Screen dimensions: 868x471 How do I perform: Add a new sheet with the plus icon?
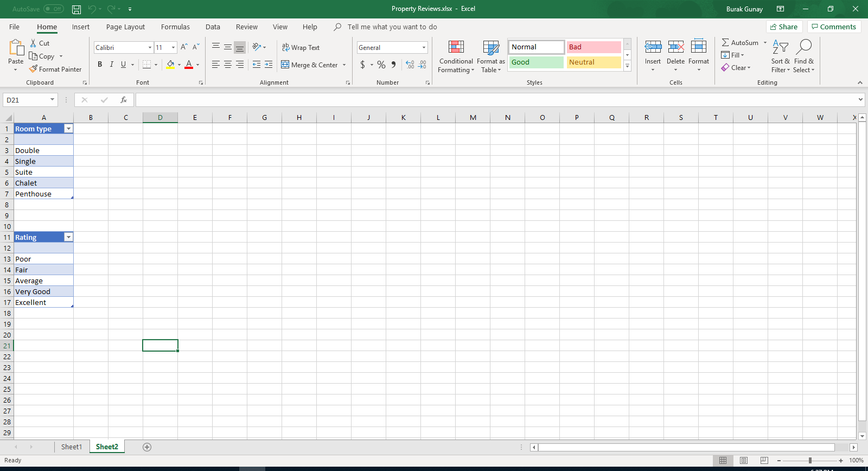(147, 447)
